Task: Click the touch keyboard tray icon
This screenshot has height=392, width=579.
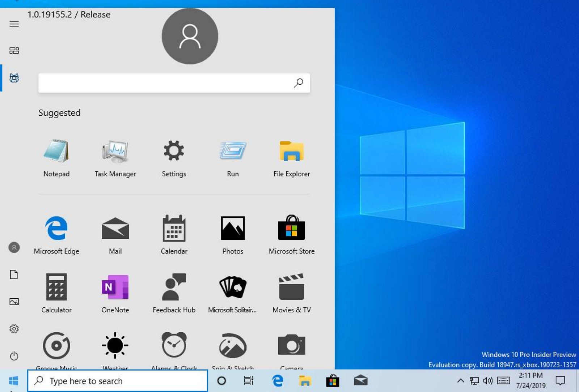Action: click(x=503, y=380)
